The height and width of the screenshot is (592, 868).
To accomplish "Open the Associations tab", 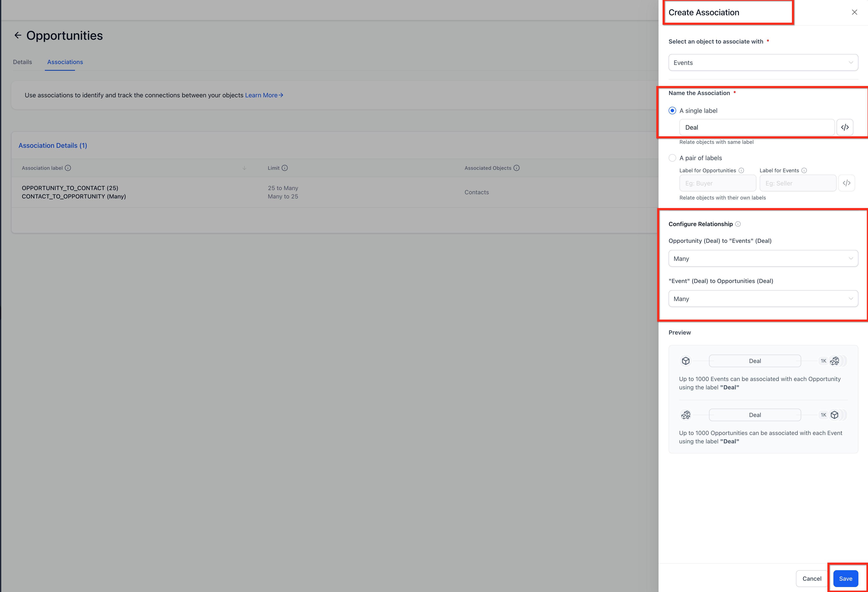I will pyautogui.click(x=65, y=62).
